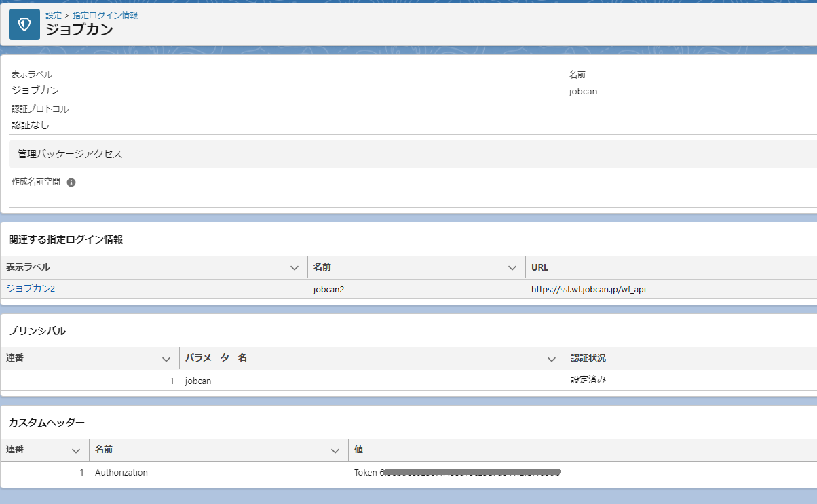Click the ジョブカン value under 表示ラベル field
The width and height of the screenshot is (817, 504).
tap(35, 90)
